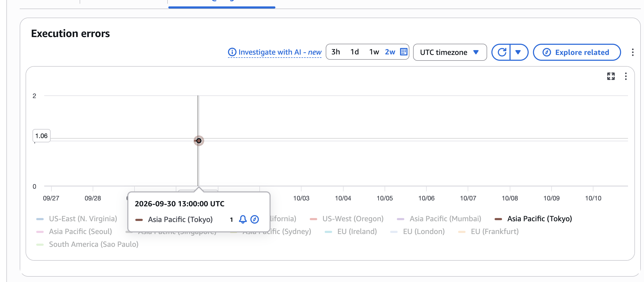
Task: Toggle EU (Ireland) legend series
Action: click(x=351, y=232)
